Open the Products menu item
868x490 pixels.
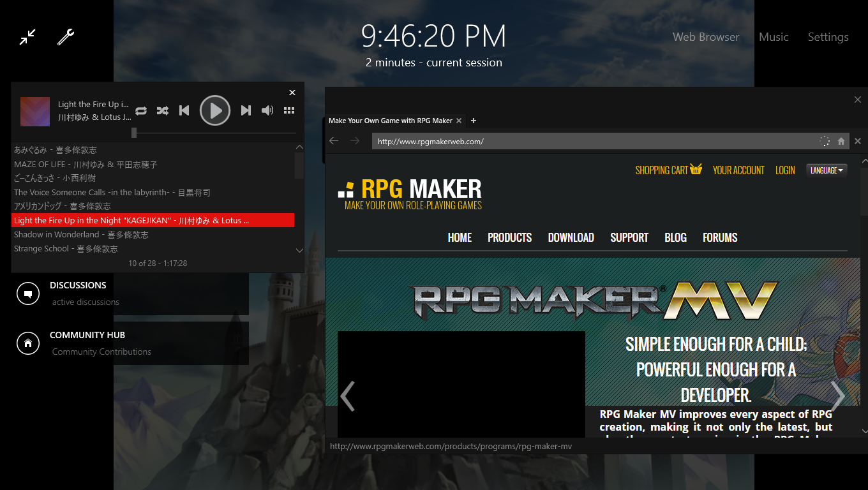510,237
